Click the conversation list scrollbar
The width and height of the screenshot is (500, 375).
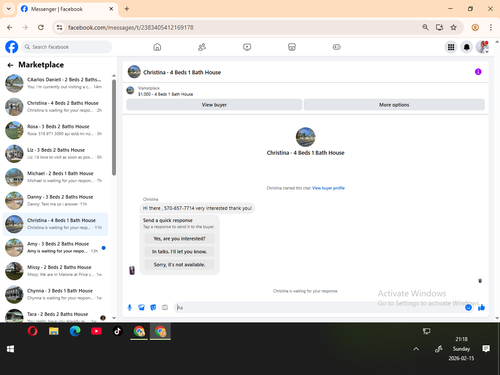coord(114,127)
